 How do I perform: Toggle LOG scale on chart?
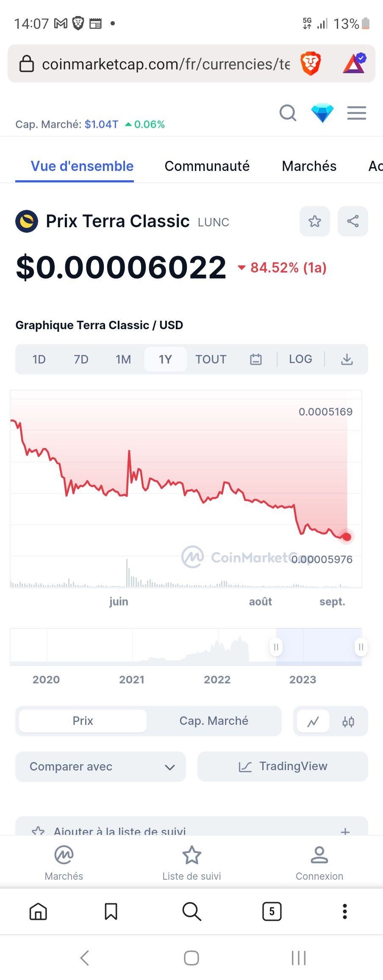[300, 359]
